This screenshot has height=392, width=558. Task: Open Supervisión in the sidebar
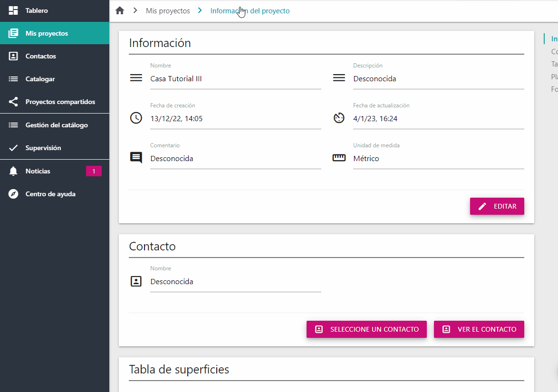point(55,148)
